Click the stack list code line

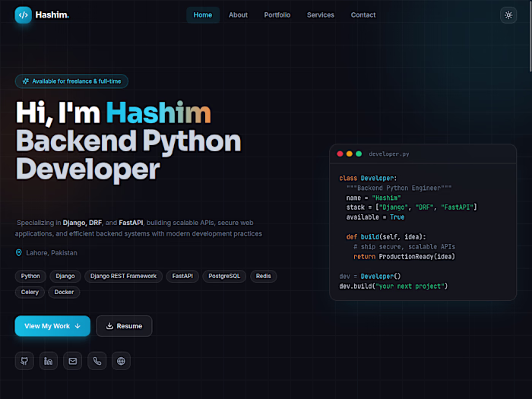[412, 207]
